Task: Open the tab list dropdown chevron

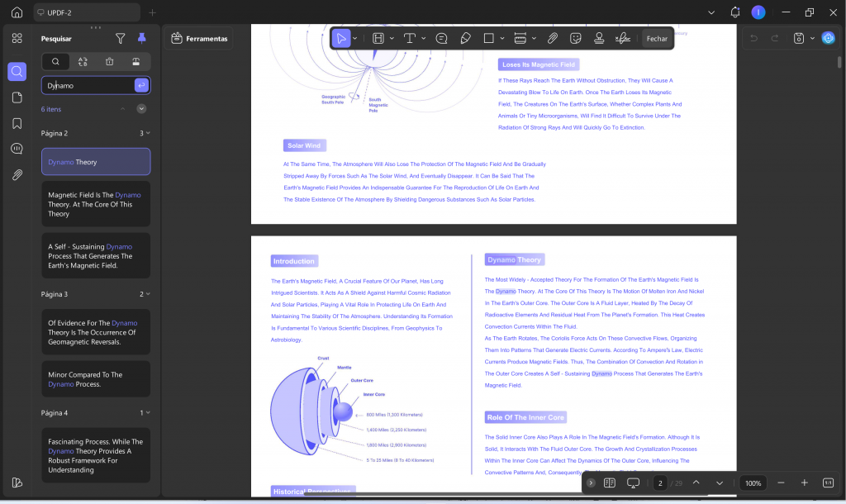Action: coord(711,12)
